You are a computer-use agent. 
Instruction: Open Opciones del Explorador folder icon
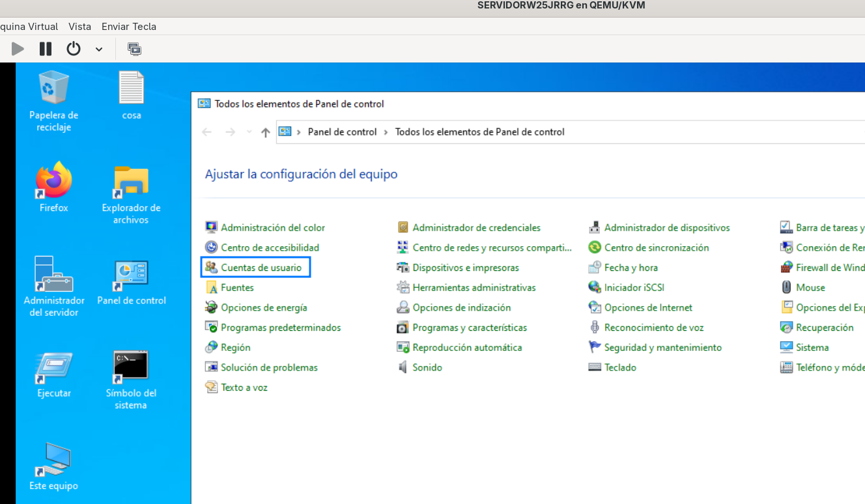click(x=786, y=307)
